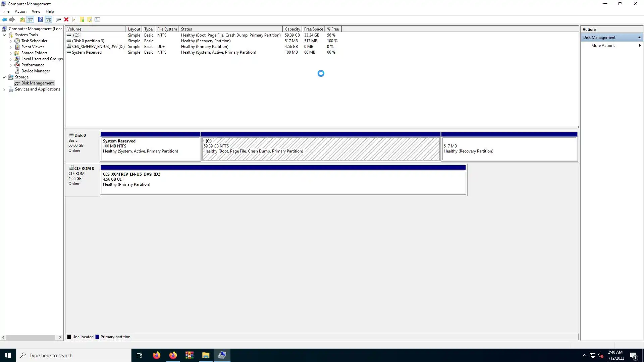Toggle Show/Hide Console Tree toolbar button
Screen dimensions: 644x362
pos(30,19)
